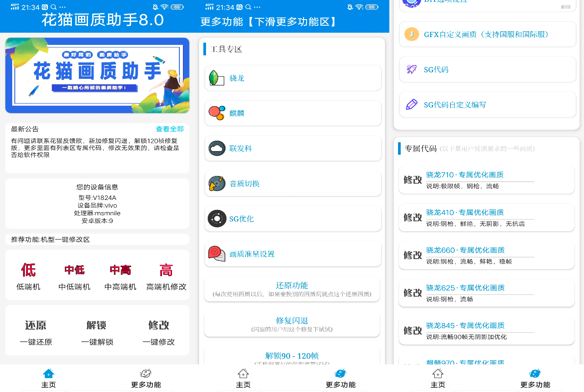
Task: Tap the SG优化 round dark icon
Action: click(216, 219)
